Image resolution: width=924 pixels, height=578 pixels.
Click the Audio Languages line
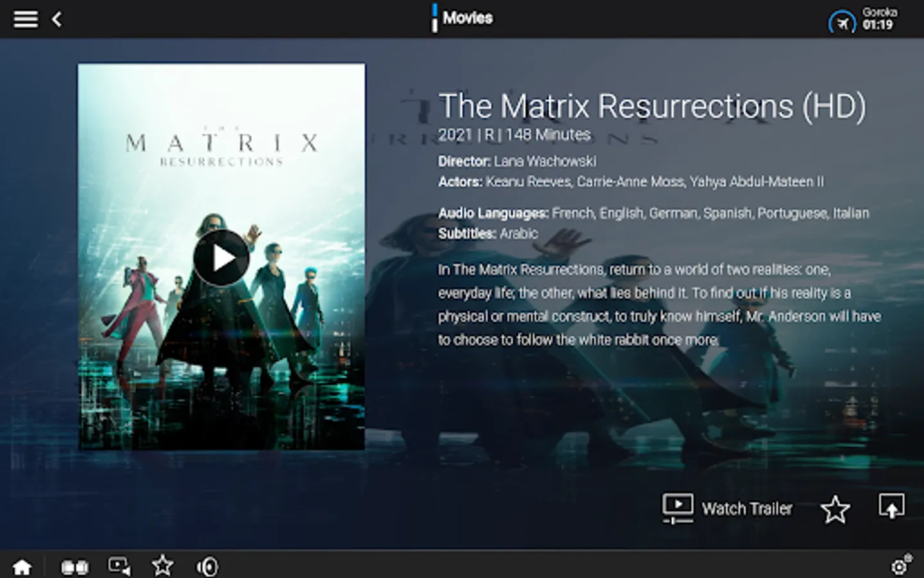653,213
